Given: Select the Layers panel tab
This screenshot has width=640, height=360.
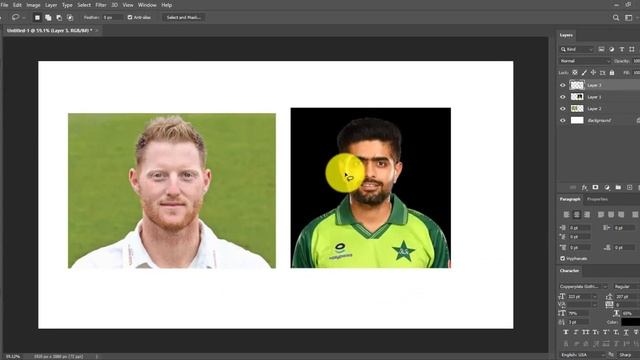Looking at the screenshot, I should 566,35.
